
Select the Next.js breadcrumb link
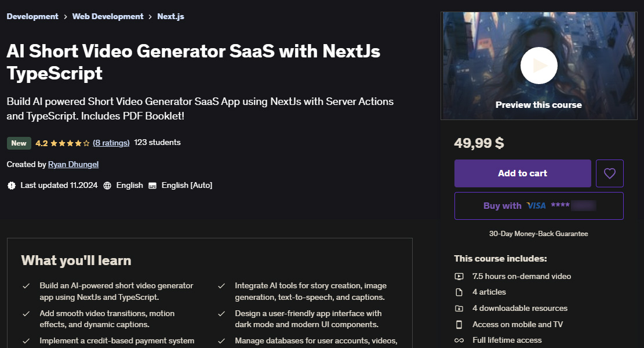(x=170, y=16)
